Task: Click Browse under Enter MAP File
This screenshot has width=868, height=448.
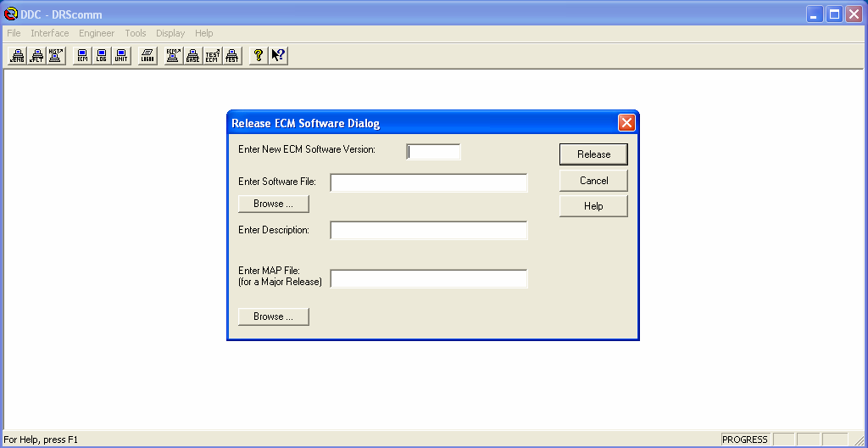Action: (274, 316)
